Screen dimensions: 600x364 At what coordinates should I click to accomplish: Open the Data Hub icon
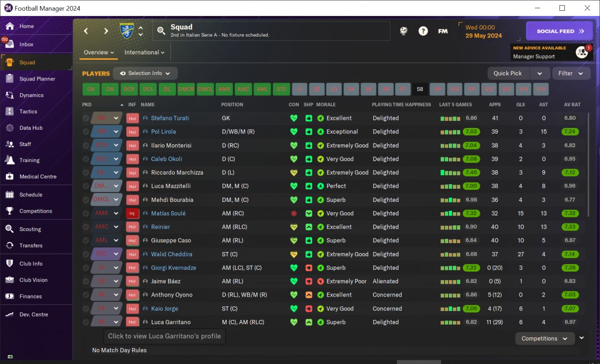pyautogui.click(x=9, y=128)
